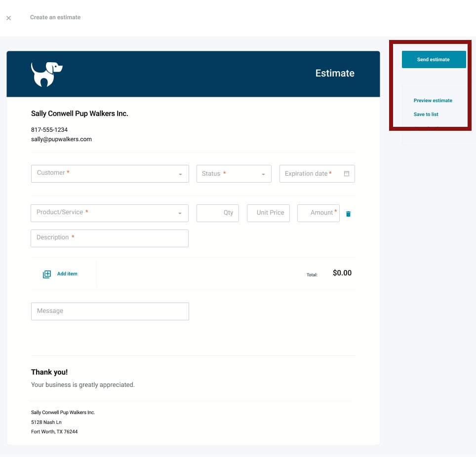The height and width of the screenshot is (457, 476).
Task: Click the dog logo in the estimate header
Action: [46, 74]
